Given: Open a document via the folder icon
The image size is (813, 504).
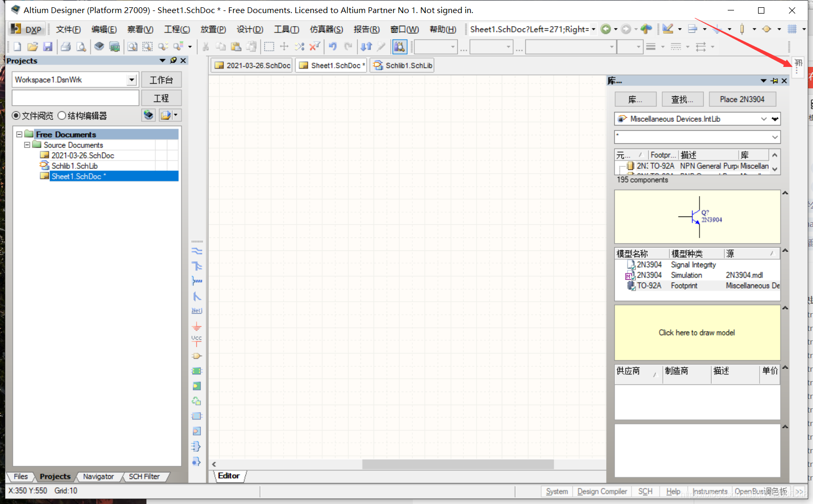Looking at the screenshot, I should (x=32, y=47).
